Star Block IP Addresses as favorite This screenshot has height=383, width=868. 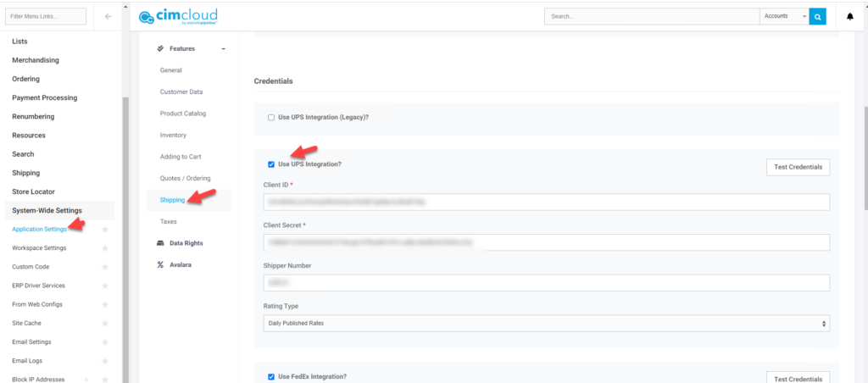[105, 380]
